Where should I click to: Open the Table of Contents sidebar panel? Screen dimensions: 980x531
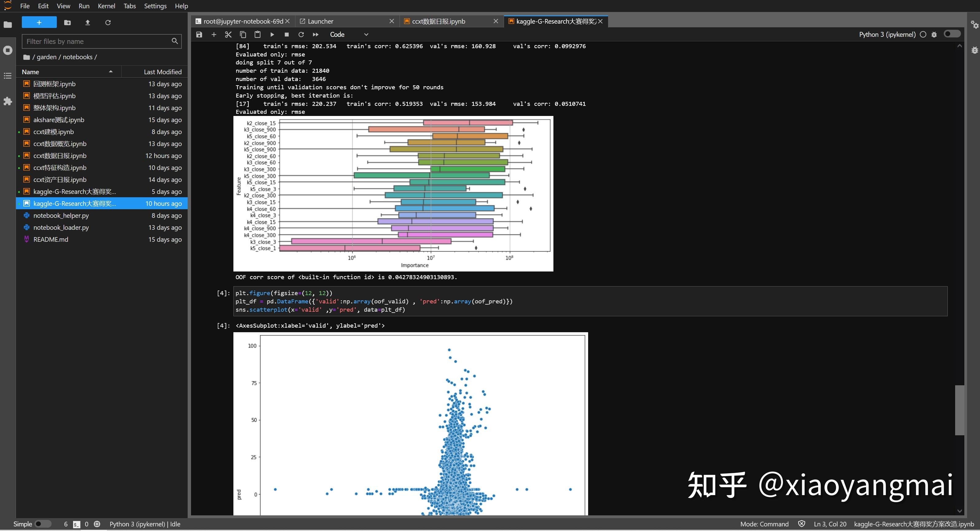[x=8, y=76]
